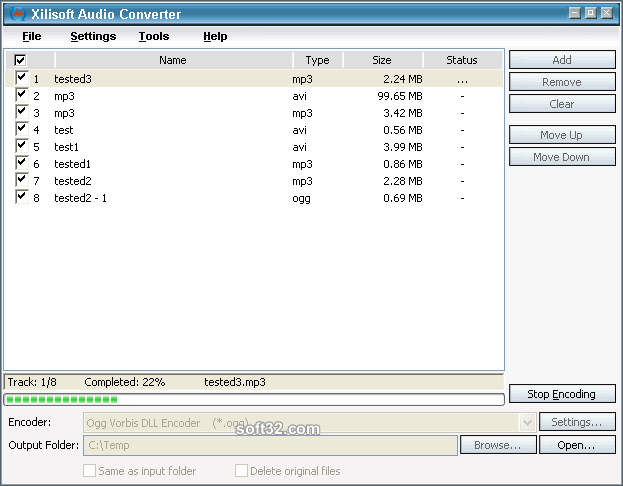Click the Move Down button
This screenshot has width=623, height=486.
tap(562, 157)
